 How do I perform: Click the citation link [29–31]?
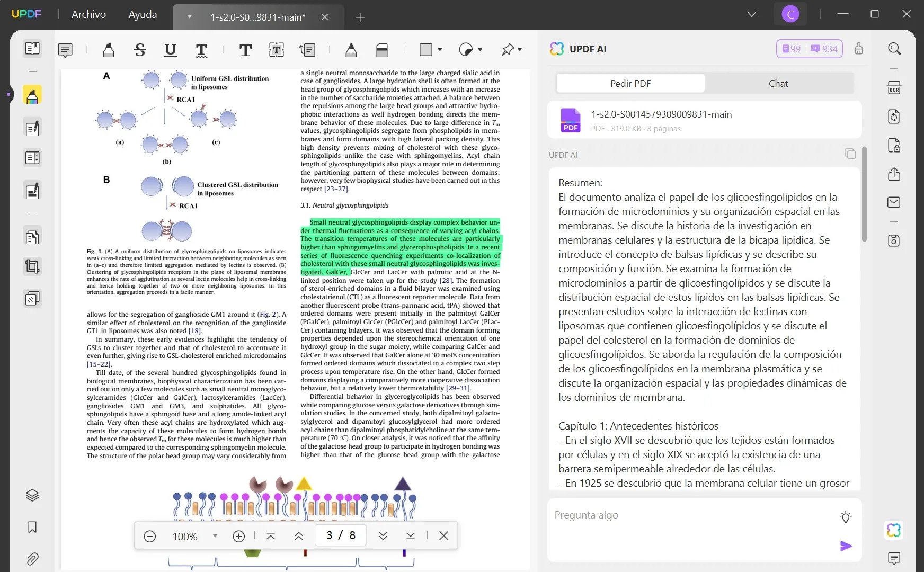pyautogui.click(x=458, y=388)
